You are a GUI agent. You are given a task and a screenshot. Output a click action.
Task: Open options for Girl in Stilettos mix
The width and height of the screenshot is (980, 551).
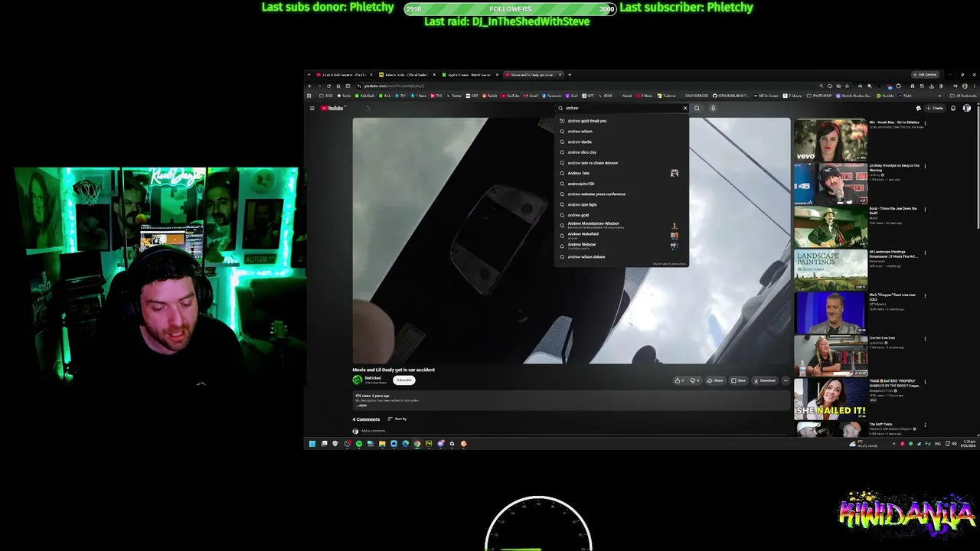pyautogui.click(x=925, y=123)
